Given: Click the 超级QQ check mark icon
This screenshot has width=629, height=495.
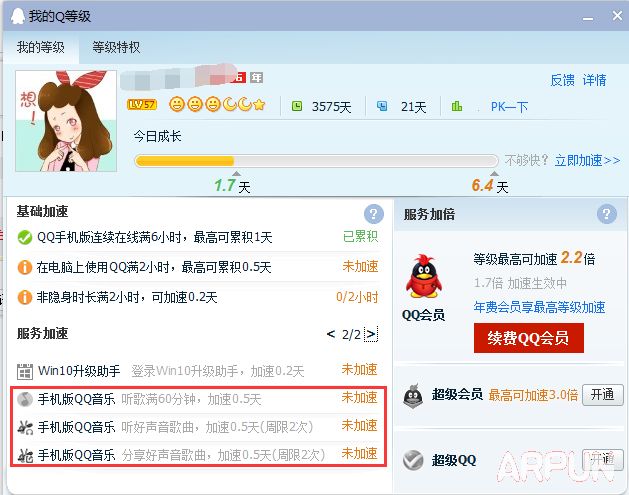Looking at the screenshot, I should pyautogui.click(x=413, y=460).
